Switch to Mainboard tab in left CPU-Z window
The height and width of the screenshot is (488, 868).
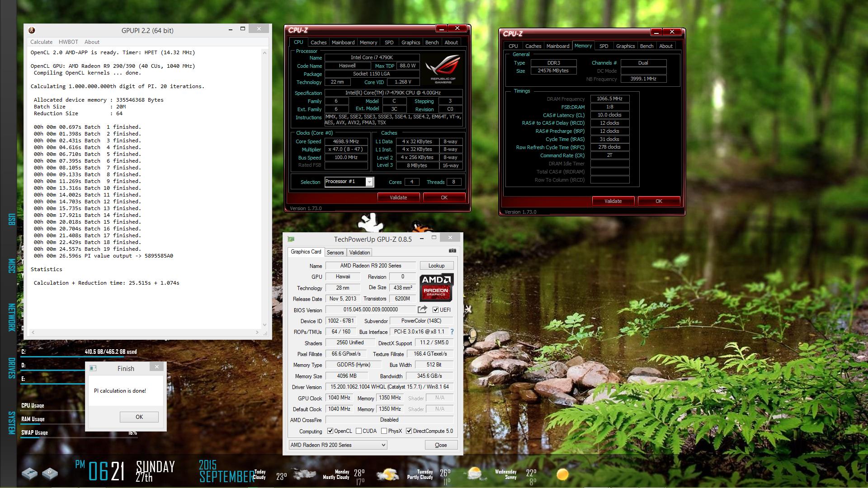click(343, 42)
